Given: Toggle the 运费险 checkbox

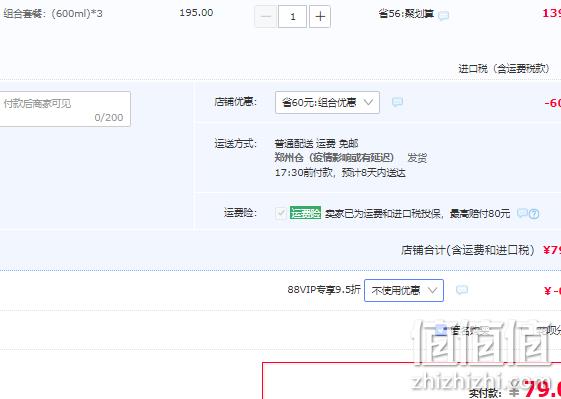Looking at the screenshot, I should (x=280, y=214).
